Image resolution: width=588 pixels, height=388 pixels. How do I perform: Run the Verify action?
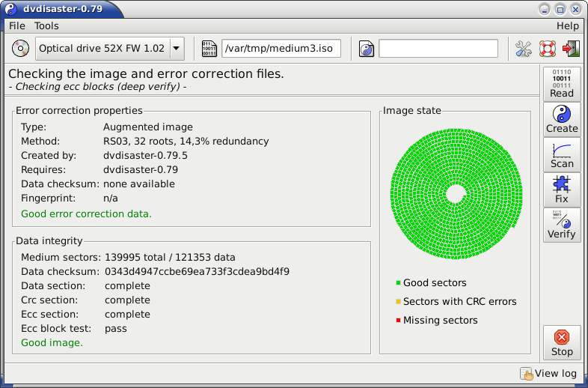561,224
